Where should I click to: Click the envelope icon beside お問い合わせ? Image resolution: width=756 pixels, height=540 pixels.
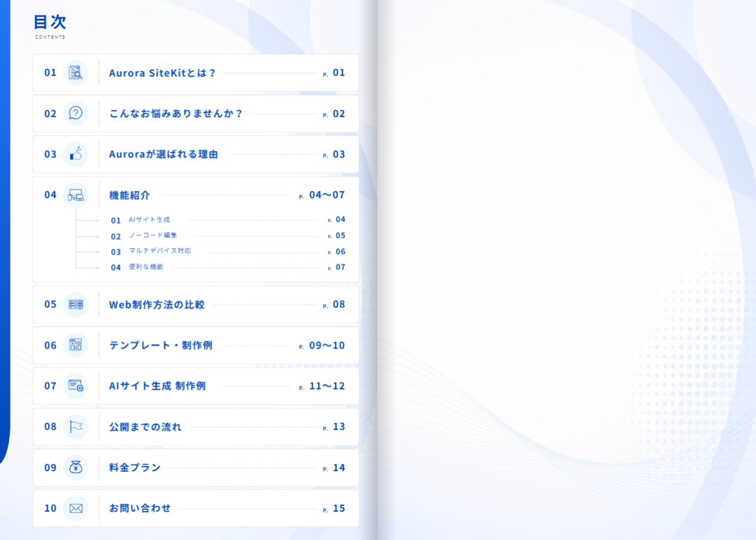(x=76, y=508)
